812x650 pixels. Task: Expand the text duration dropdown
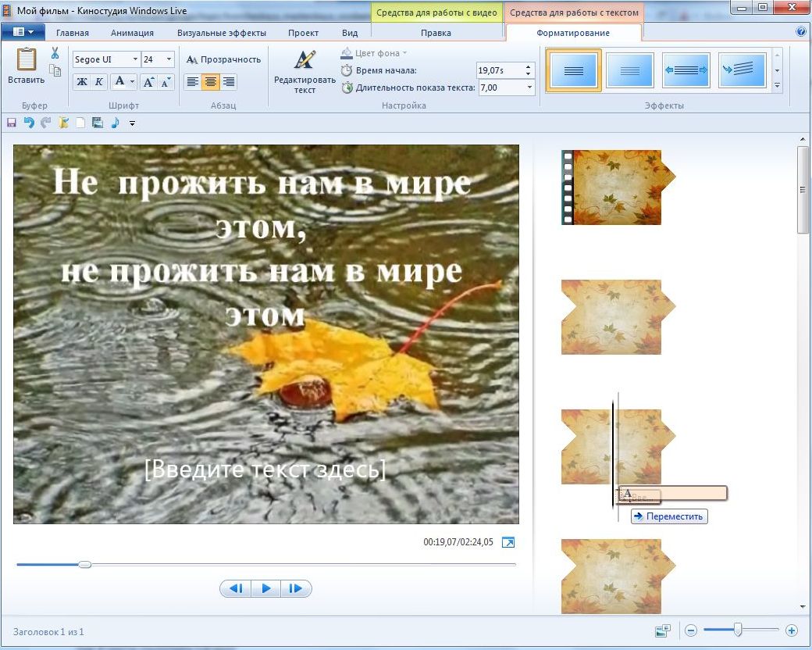[529, 87]
